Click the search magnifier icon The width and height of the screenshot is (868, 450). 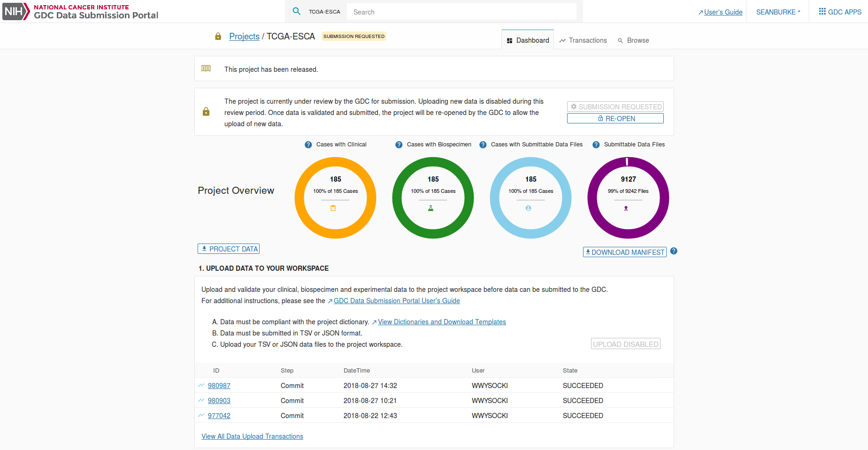(297, 11)
